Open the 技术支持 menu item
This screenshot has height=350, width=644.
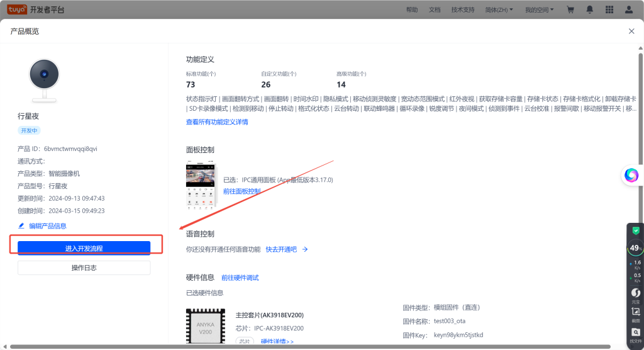[463, 10]
